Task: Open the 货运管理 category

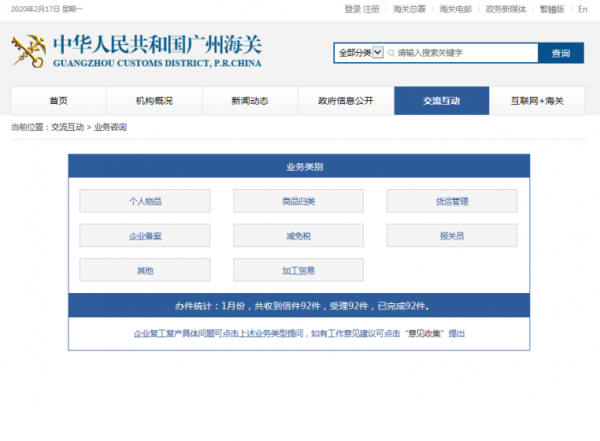Action: click(x=452, y=201)
